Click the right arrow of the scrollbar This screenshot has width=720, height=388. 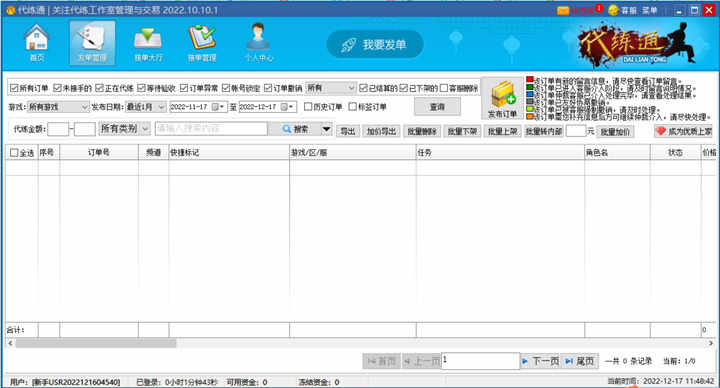711,343
